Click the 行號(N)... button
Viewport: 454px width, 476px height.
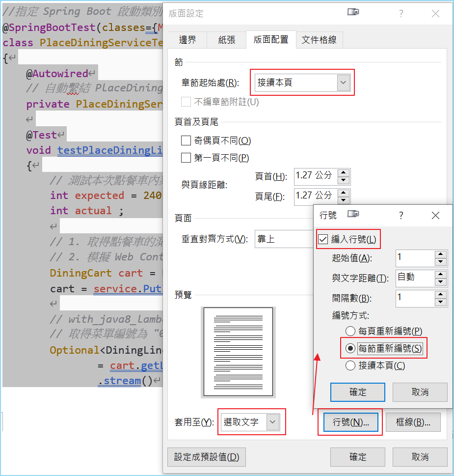point(350,422)
